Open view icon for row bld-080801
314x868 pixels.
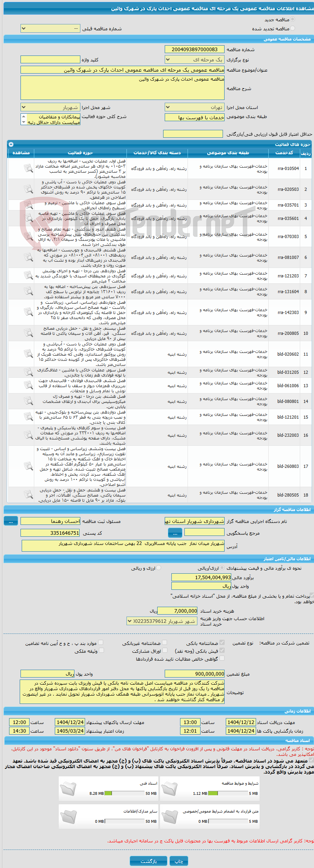click(x=28, y=401)
